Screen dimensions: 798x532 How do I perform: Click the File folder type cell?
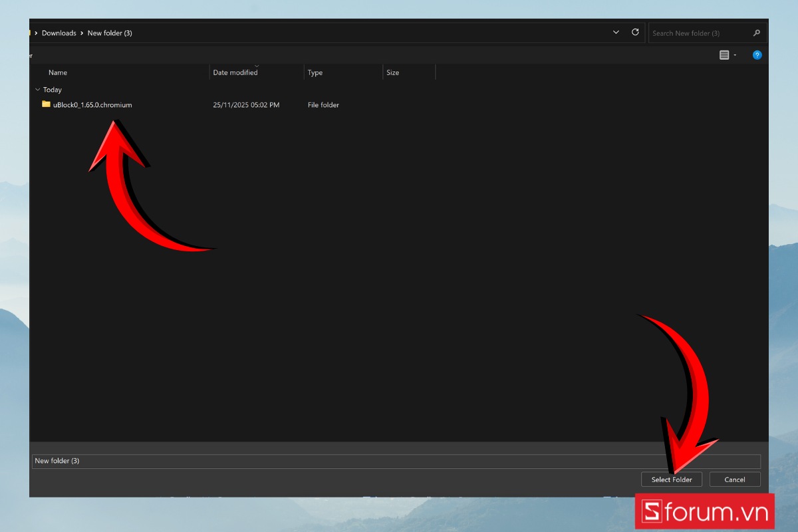[323, 105]
